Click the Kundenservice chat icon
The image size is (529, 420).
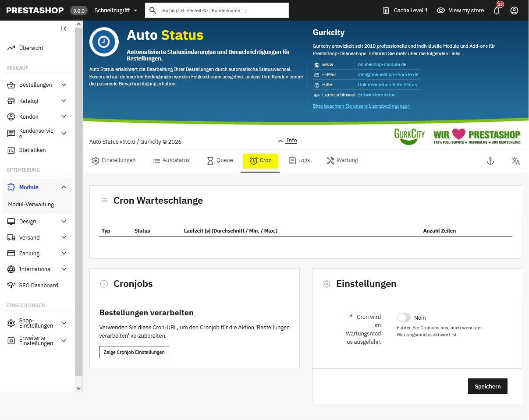pyautogui.click(x=11, y=134)
